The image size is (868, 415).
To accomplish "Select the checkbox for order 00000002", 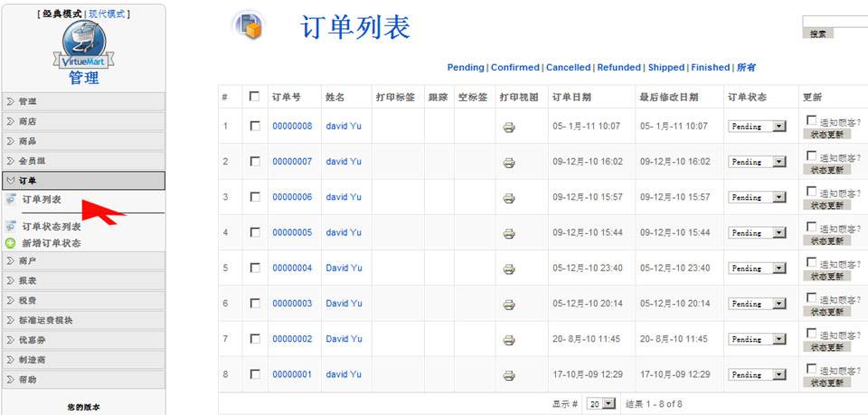I will 255,338.
